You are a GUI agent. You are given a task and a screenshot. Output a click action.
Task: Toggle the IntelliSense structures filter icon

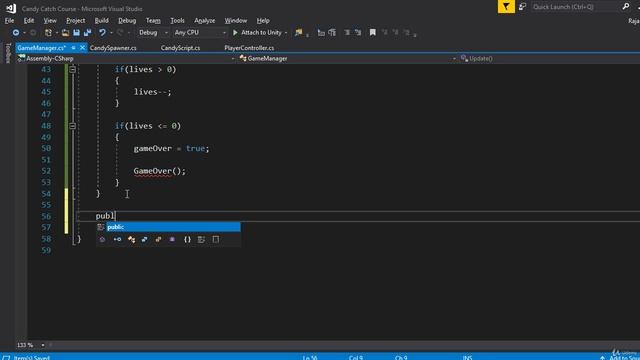click(x=144, y=240)
